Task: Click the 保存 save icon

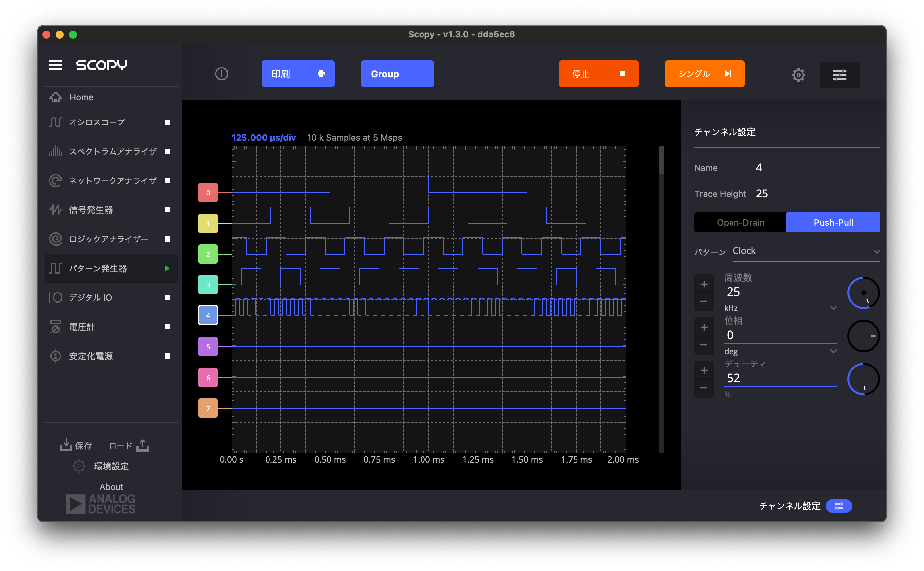Action: (x=66, y=445)
